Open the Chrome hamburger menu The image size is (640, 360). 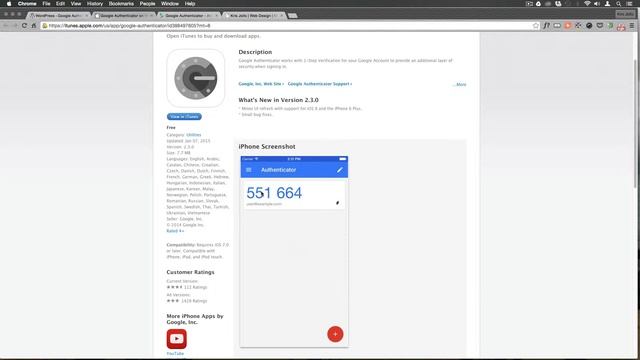(x=632, y=26)
